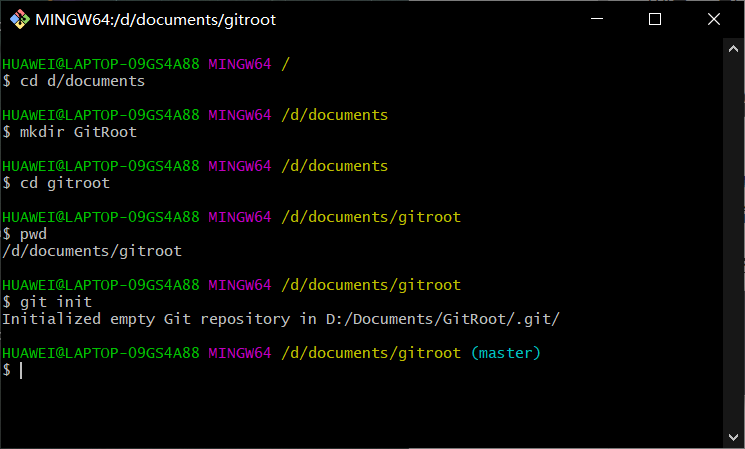Click the first HUAWEI@LAPTOP-09GS4A88 prompt text
The width and height of the screenshot is (745, 449).
coord(101,64)
